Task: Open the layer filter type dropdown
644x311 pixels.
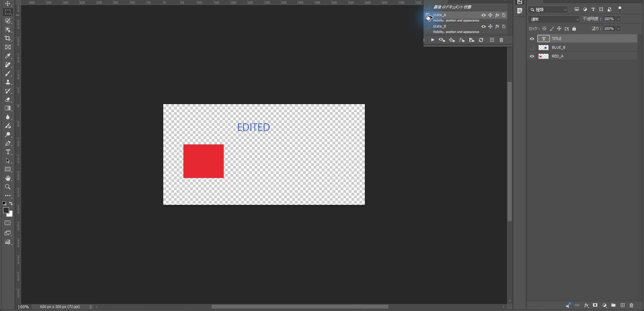Action: pos(548,10)
